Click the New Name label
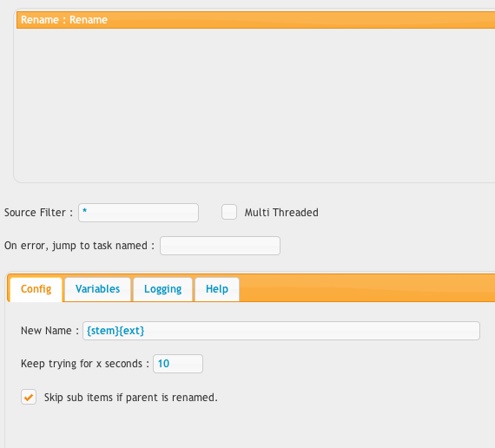 pos(49,331)
